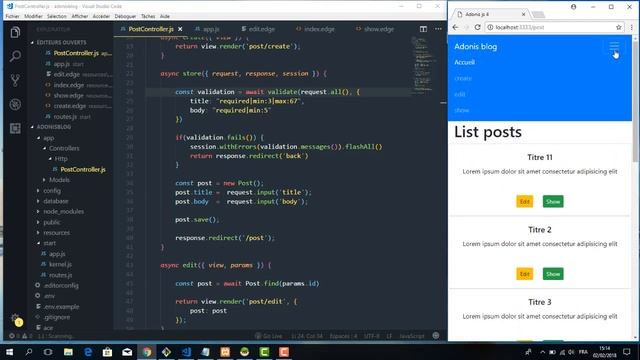
Task: Open routes.js in the start folder
Action: (x=60, y=275)
